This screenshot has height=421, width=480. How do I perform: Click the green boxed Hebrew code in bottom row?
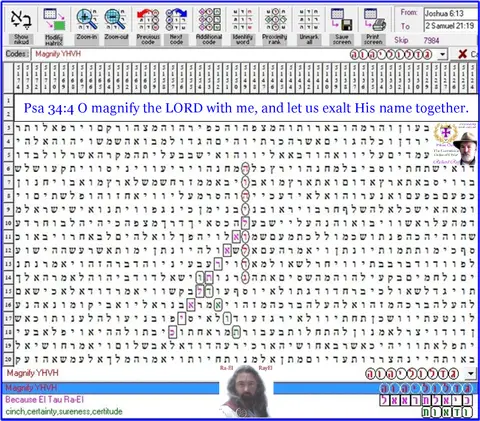[x=447, y=412]
